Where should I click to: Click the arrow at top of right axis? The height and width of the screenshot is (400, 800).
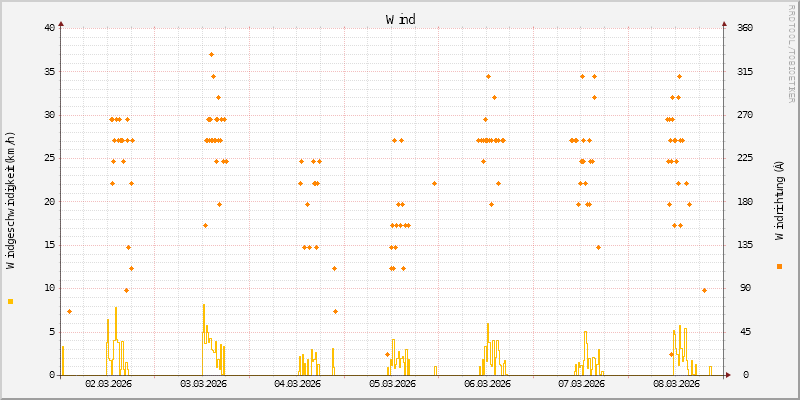click(x=724, y=23)
